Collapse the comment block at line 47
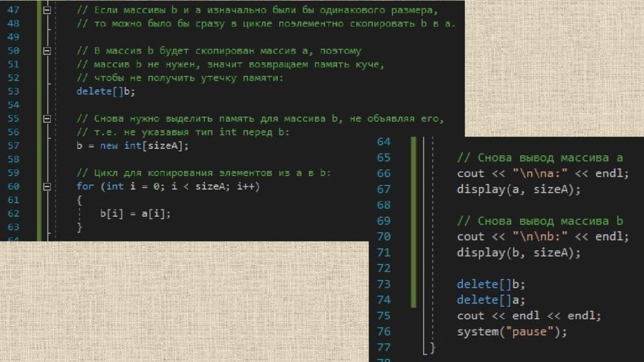Screen dimensions: 644x362 click(x=47, y=10)
